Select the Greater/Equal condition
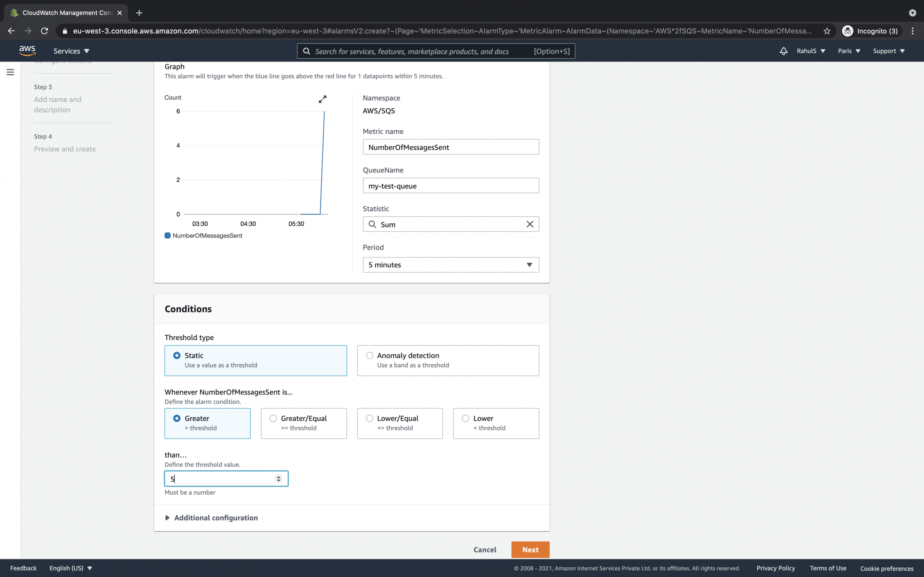 coord(273,418)
